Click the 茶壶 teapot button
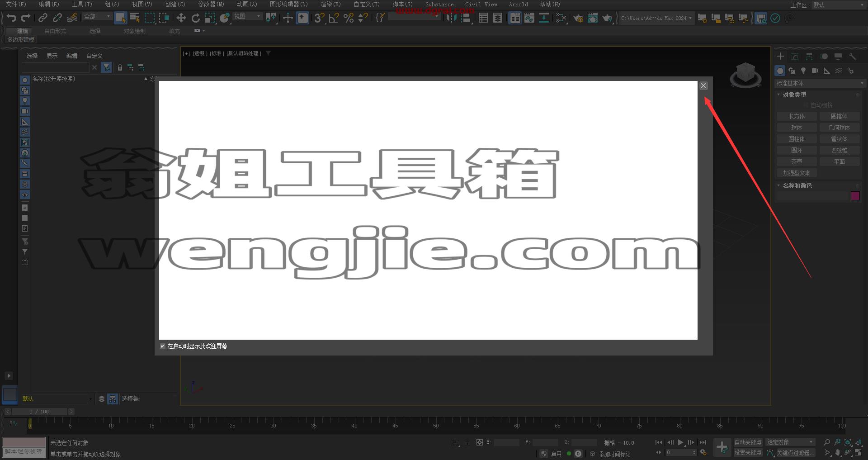The image size is (868, 460). (x=797, y=161)
